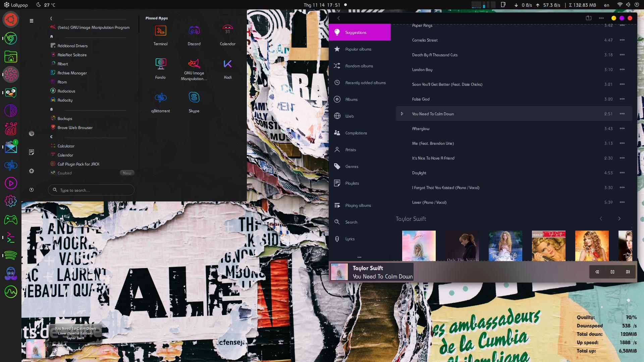Open the file manager dock icon

tap(11, 56)
